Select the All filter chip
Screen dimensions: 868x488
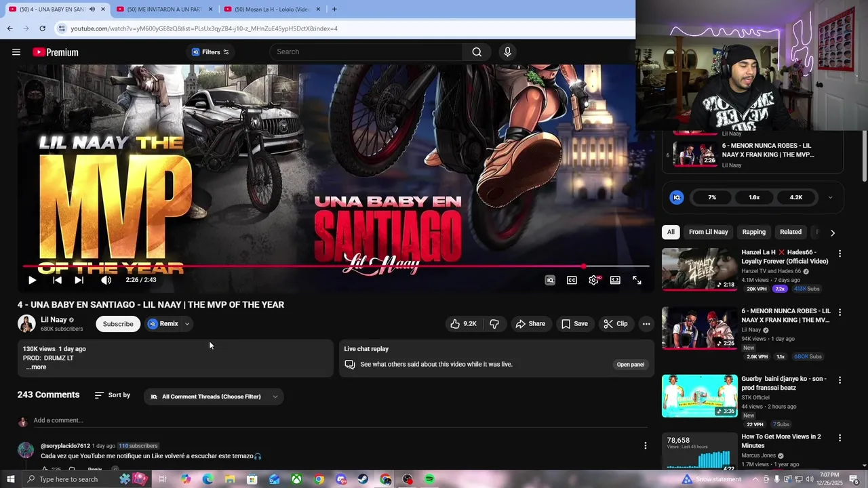[x=671, y=232]
